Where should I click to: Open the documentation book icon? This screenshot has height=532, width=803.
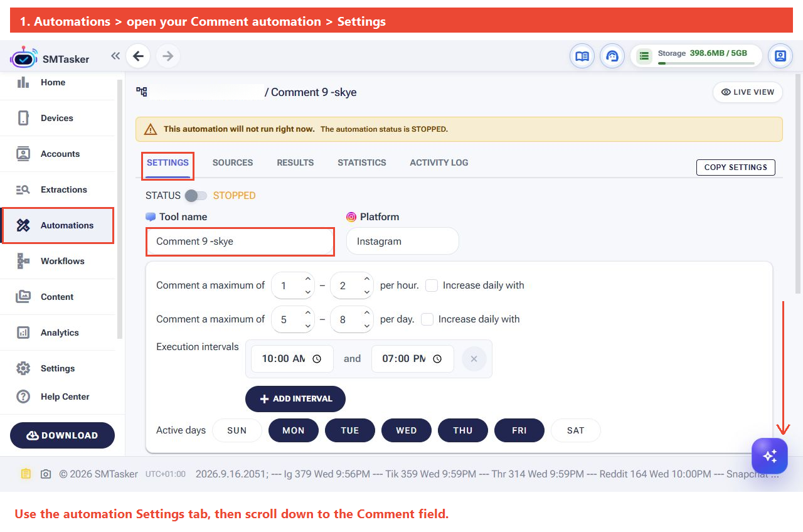582,56
